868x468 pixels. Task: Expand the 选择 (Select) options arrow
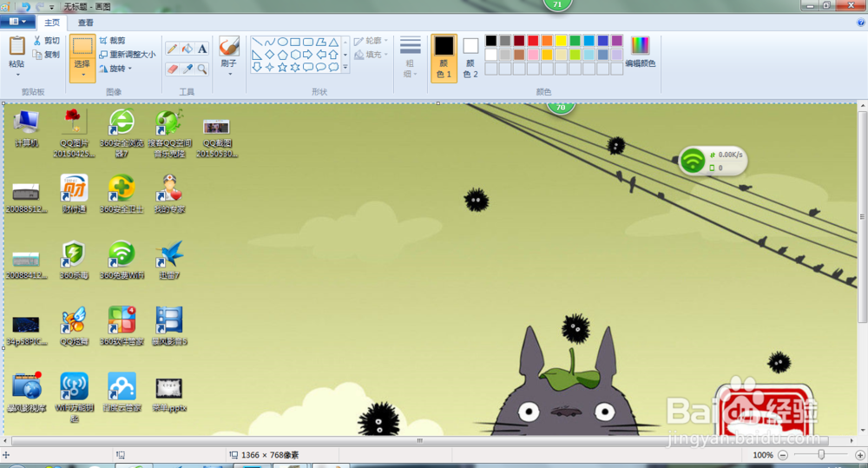point(82,76)
